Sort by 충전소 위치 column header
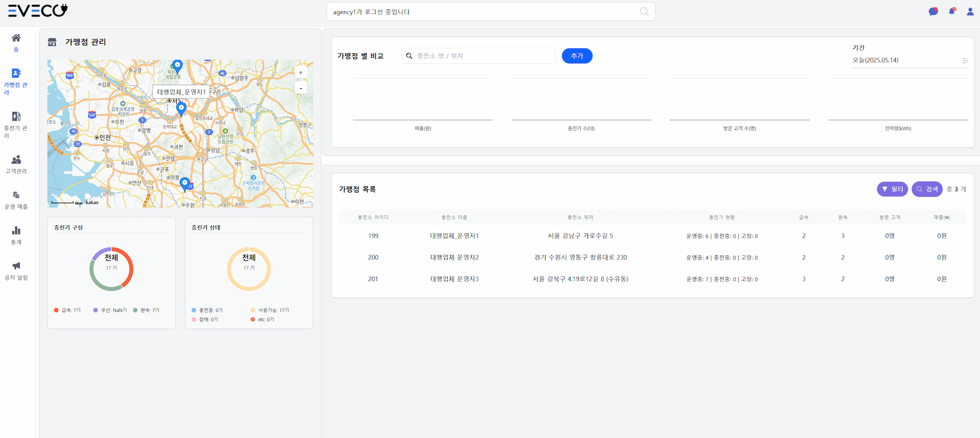 tap(580, 217)
